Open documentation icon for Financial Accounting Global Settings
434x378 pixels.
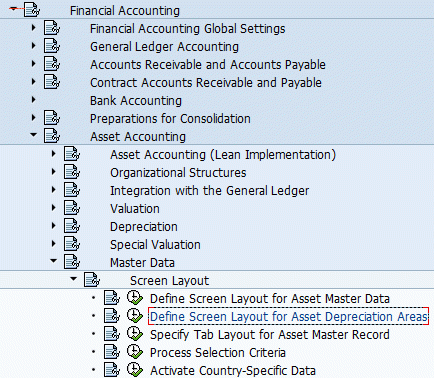tap(52, 28)
